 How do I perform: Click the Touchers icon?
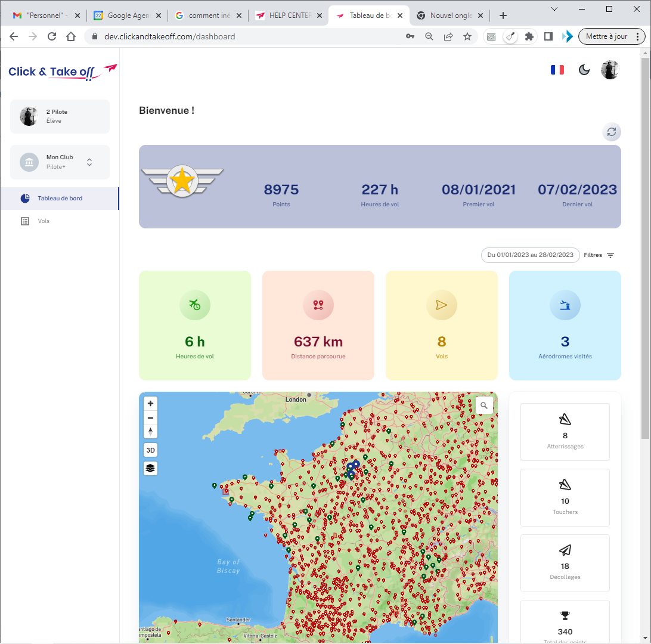pos(565,485)
